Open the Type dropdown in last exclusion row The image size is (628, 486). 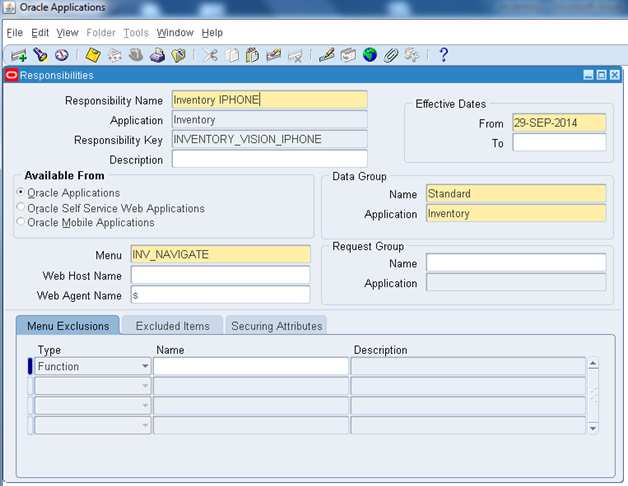[x=146, y=426]
